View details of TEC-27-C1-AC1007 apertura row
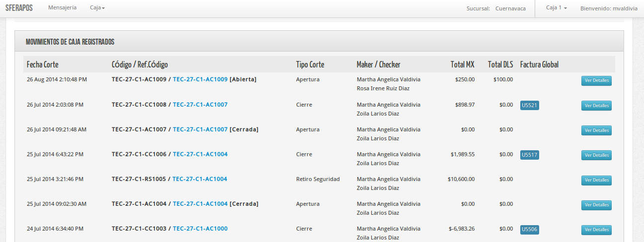644x242 pixels. [x=596, y=130]
